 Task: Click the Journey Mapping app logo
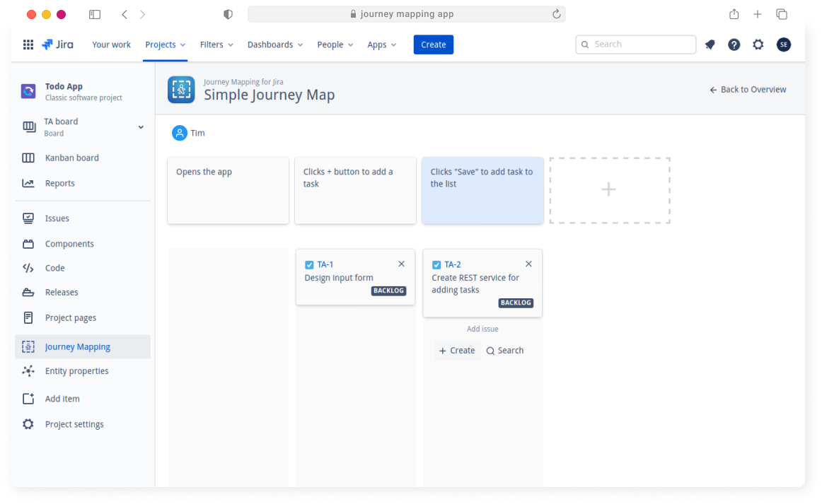[181, 90]
